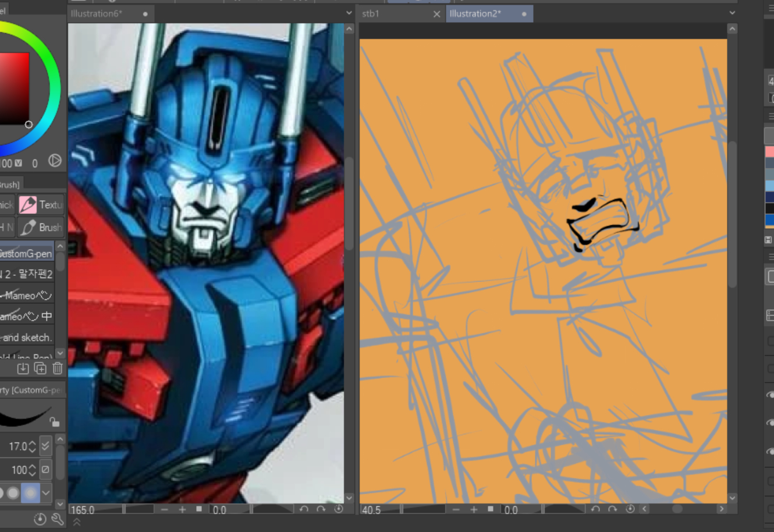Delete the selected sub tool with trash icon
Viewport: 774px width, 532px height.
(x=58, y=368)
